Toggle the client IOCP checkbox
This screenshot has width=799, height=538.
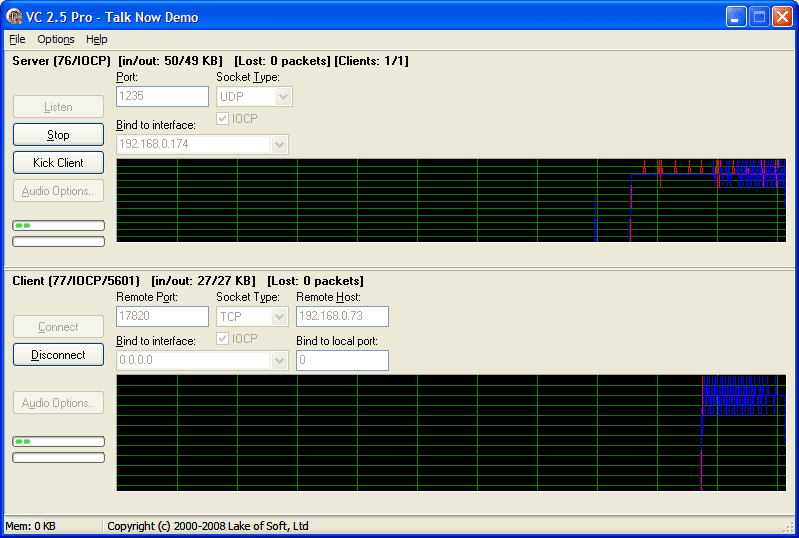(222, 339)
